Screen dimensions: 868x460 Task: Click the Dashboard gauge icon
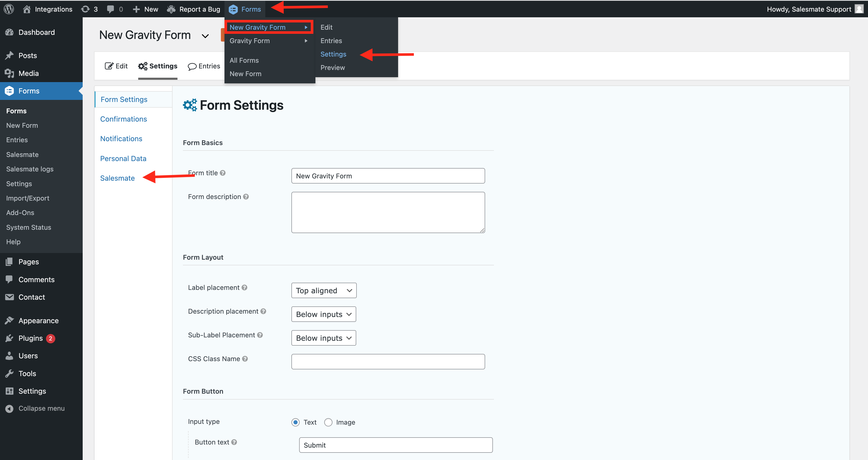tap(10, 32)
